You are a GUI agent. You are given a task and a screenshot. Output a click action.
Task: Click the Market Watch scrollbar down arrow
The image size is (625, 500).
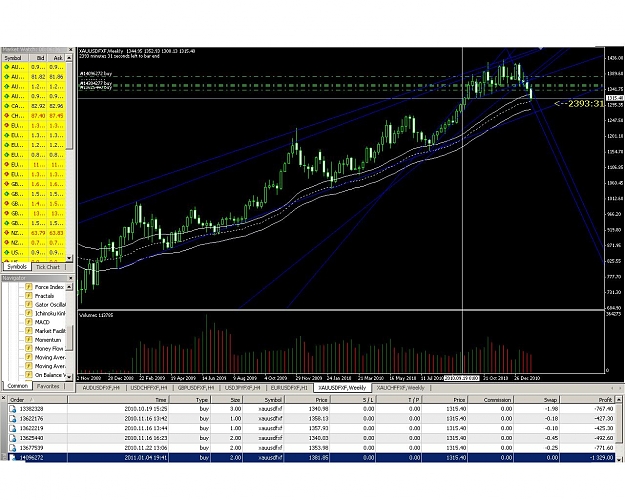69,258
